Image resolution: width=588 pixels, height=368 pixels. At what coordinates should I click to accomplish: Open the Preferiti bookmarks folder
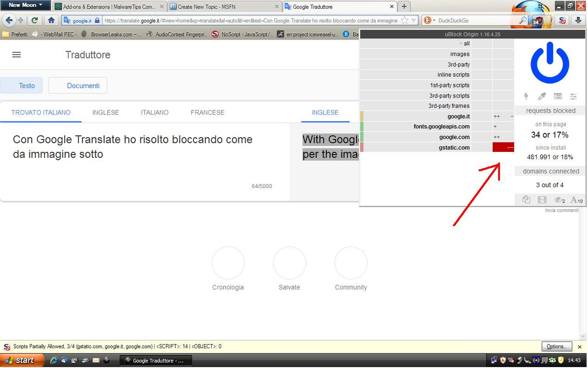tap(15, 34)
